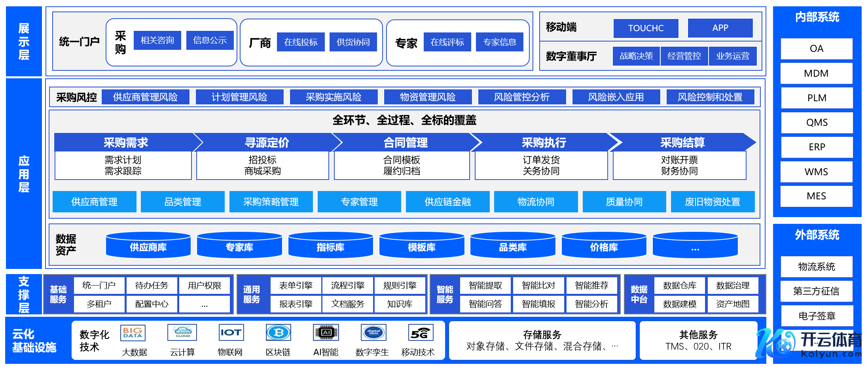Switch to the 合同管理 stage header
This screenshot has height=367, width=868.
(406, 142)
